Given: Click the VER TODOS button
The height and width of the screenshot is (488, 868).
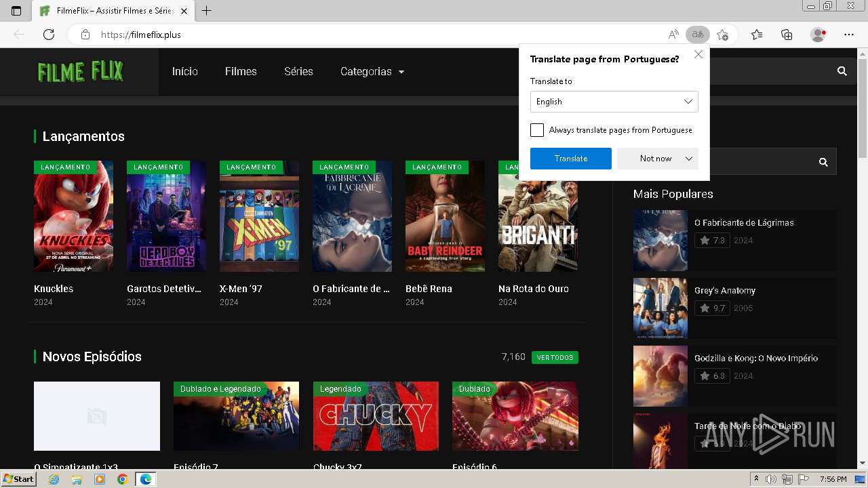Looking at the screenshot, I should click(x=555, y=357).
